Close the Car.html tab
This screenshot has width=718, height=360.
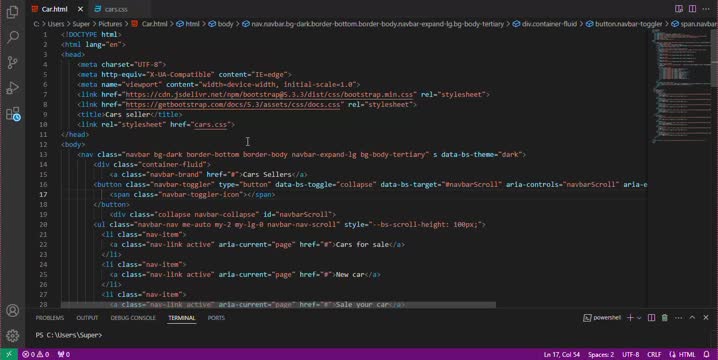(x=81, y=9)
